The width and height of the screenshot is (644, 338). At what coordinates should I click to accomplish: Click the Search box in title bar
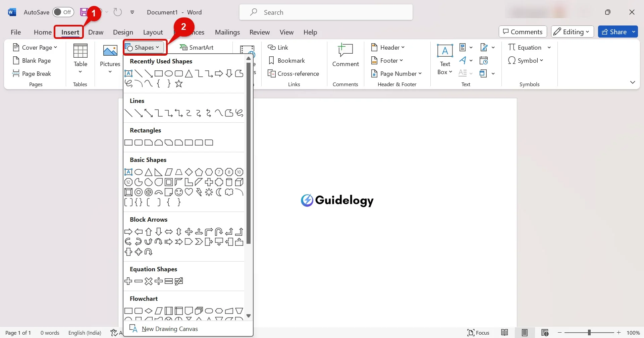click(x=326, y=12)
